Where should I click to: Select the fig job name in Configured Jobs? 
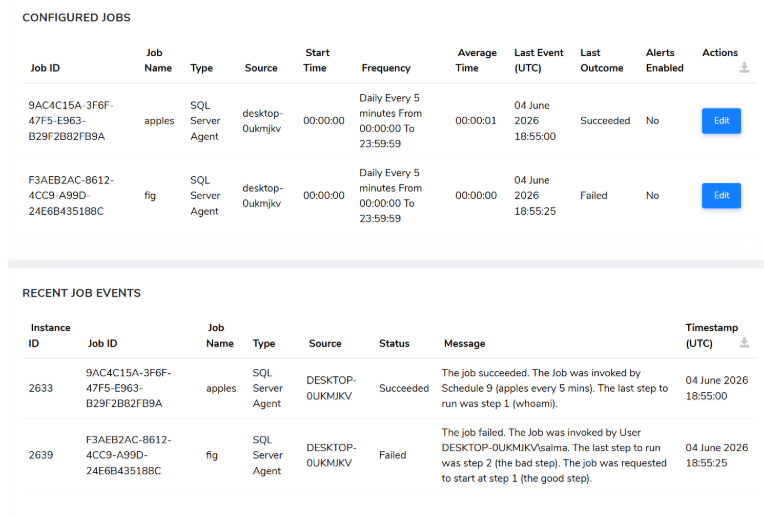150,195
